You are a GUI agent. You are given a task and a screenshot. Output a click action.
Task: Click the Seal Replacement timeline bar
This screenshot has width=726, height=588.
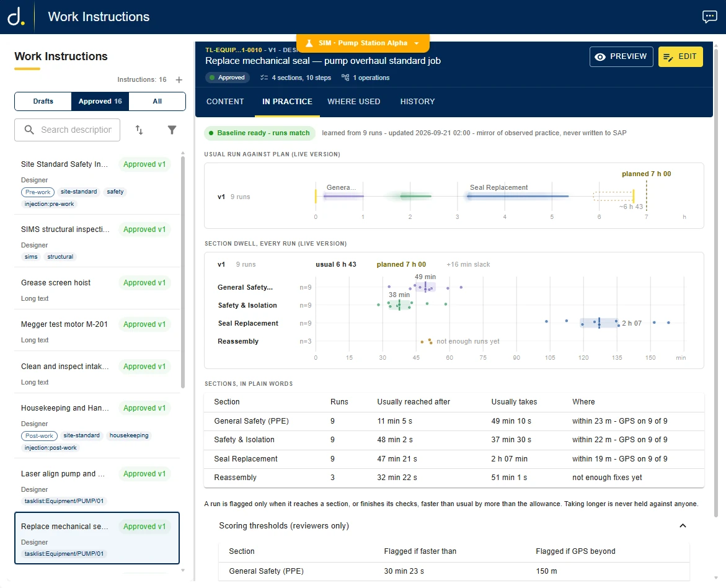(518, 197)
